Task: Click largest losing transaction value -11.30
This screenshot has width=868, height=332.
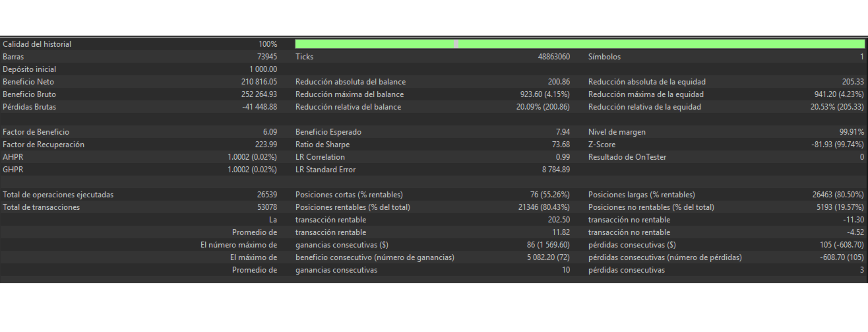Action: (x=853, y=220)
